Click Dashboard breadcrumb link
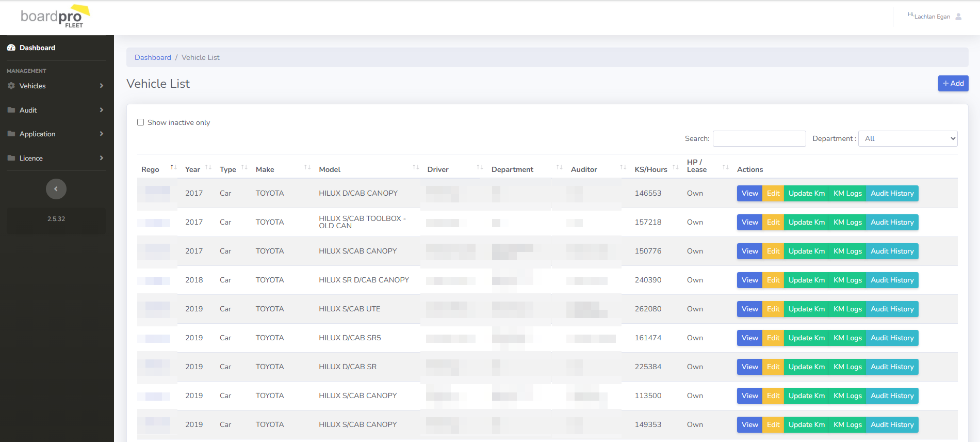980x442 pixels. [x=153, y=57]
